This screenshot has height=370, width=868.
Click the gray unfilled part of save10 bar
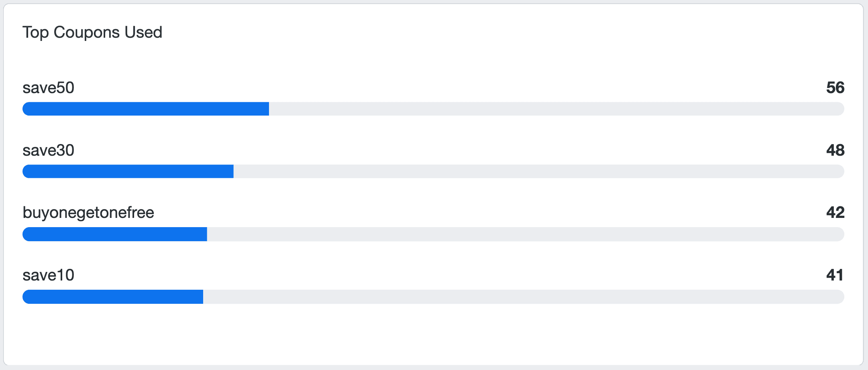(523, 297)
